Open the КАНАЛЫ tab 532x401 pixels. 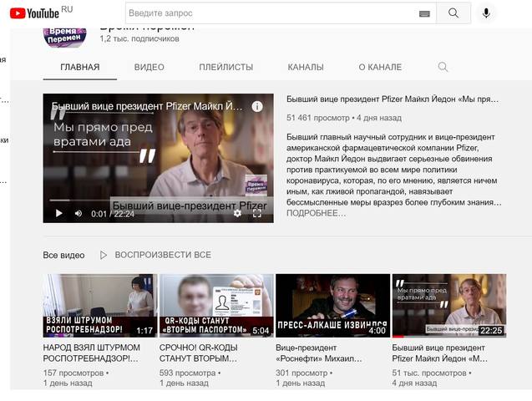coord(306,67)
